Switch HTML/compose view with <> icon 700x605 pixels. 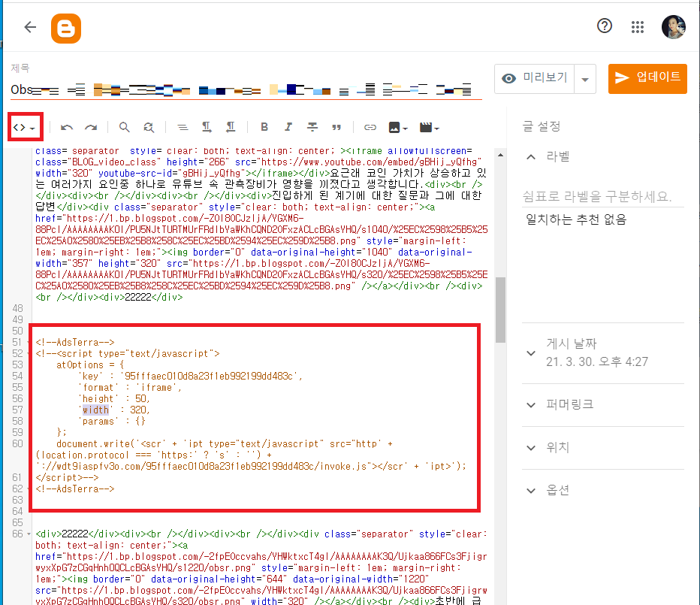pos(25,127)
